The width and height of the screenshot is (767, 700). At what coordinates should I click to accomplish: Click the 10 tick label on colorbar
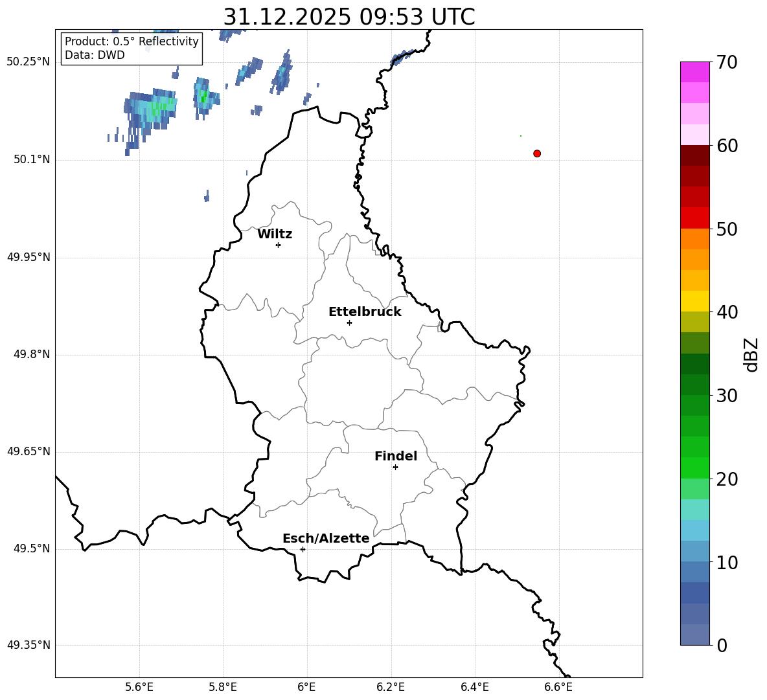click(727, 562)
